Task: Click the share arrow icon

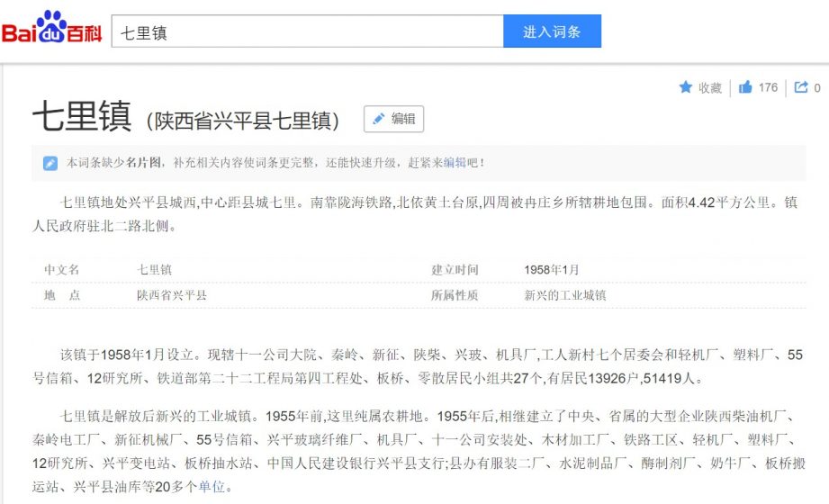Action: [x=801, y=87]
